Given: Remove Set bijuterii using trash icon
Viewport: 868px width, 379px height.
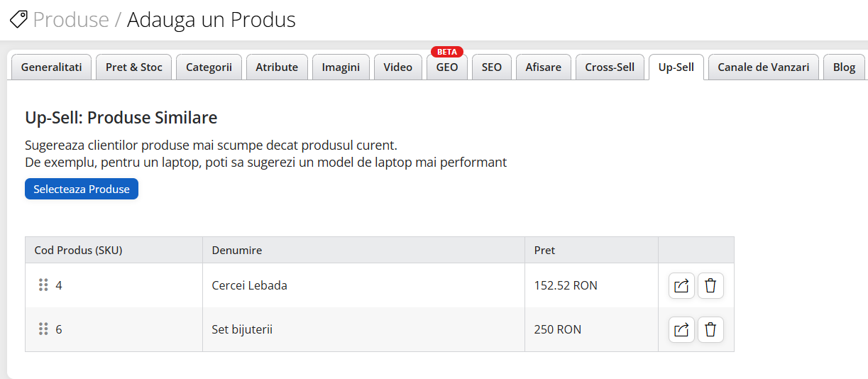Looking at the screenshot, I should 710,330.
